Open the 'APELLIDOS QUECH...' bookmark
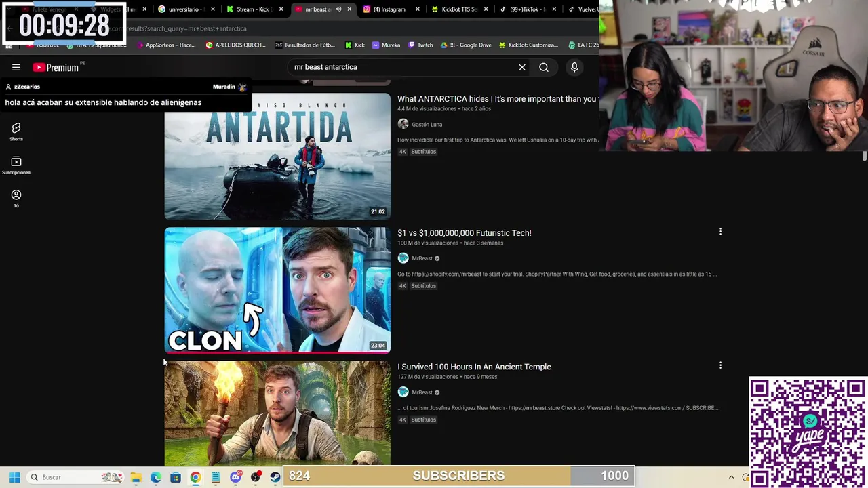This screenshot has height=488, width=868. click(236, 45)
